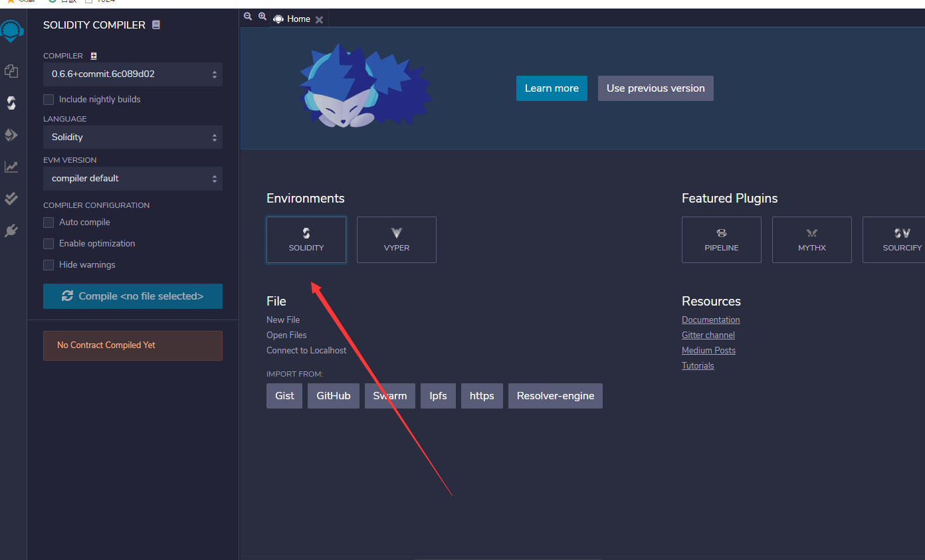Import from Swarm button
This screenshot has width=925, height=560.
point(390,396)
